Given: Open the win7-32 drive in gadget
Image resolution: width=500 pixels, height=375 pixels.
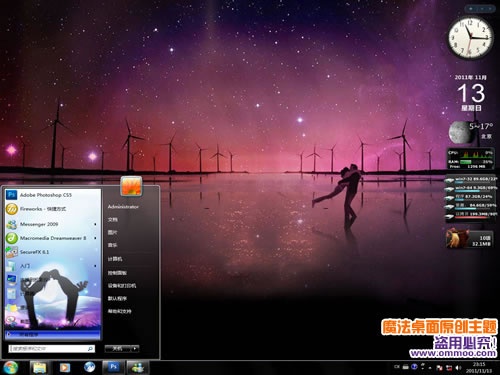Looking at the screenshot, I should tap(471, 180).
